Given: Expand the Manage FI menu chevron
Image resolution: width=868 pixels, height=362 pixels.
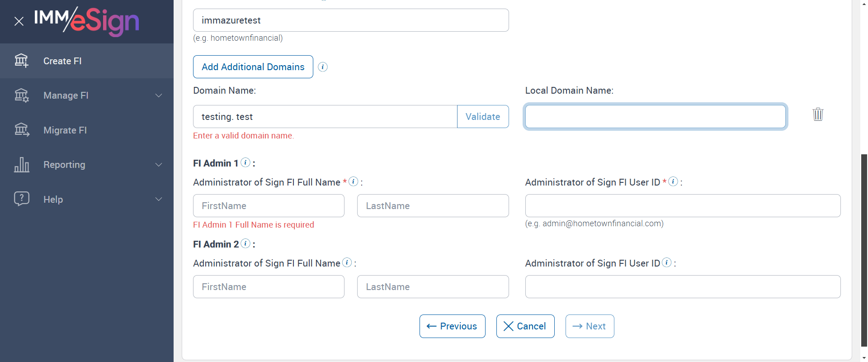Looking at the screenshot, I should pos(159,95).
